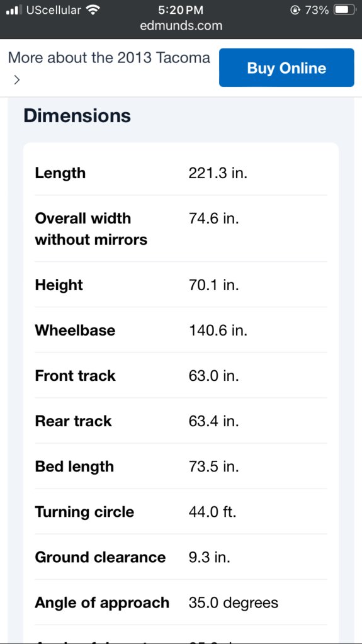Select the Dimensions section heading

coord(77,116)
